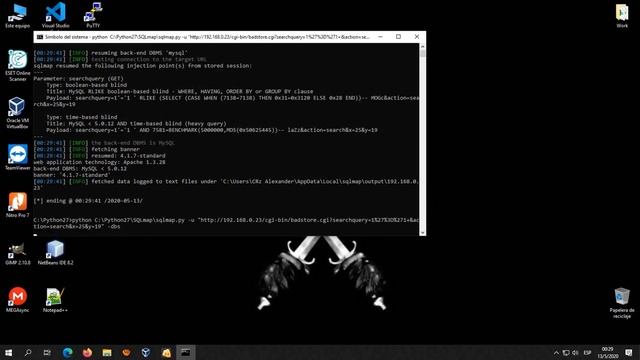Screen dimensions: 640x360
Task: Open File Explorer from the taskbar
Action: 107,352
